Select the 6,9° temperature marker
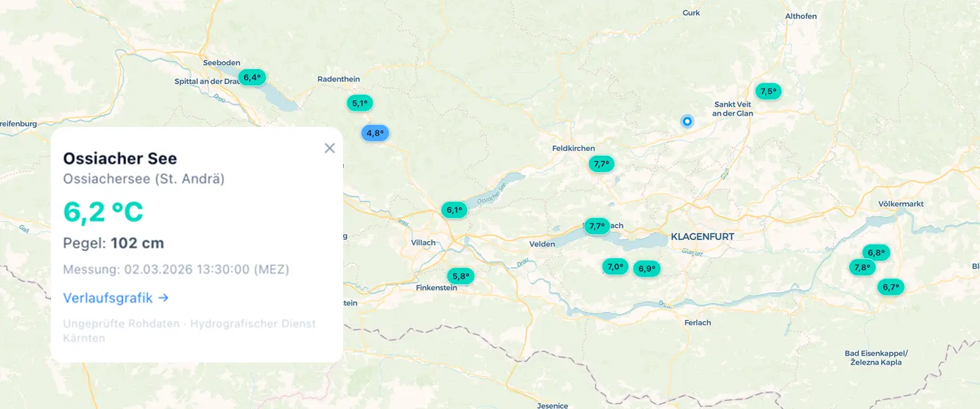Viewport: 980px width, 409px height. [x=647, y=268]
